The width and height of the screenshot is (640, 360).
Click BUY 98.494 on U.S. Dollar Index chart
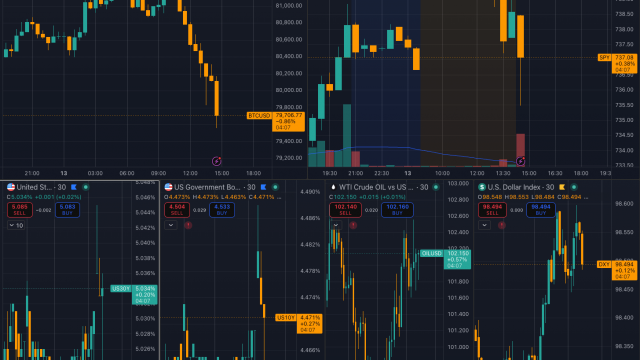tap(541, 210)
